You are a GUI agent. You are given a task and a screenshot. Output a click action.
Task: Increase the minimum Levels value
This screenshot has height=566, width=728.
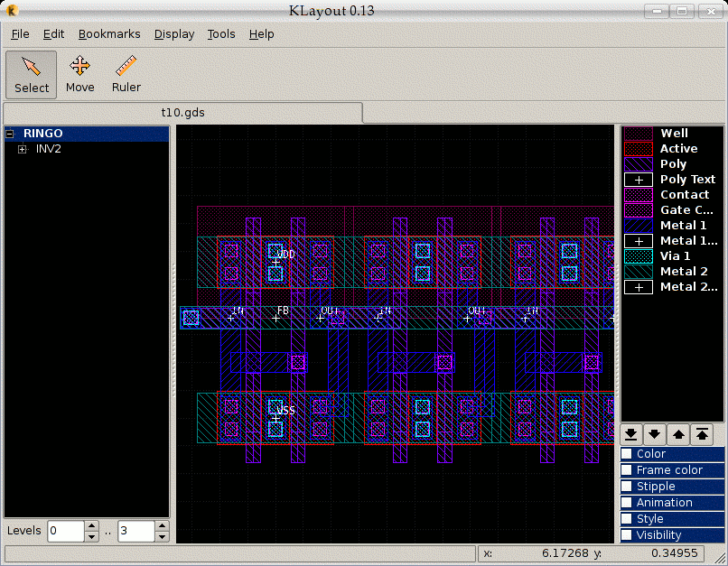91,526
